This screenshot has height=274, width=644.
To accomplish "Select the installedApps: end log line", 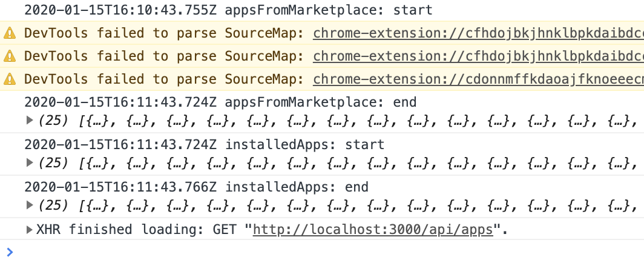I will (x=196, y=187).
